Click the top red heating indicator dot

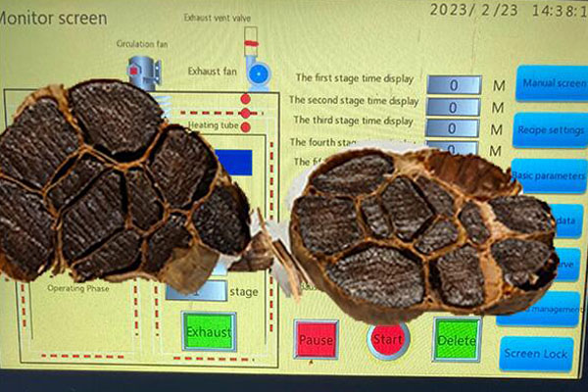click(246, 99)
